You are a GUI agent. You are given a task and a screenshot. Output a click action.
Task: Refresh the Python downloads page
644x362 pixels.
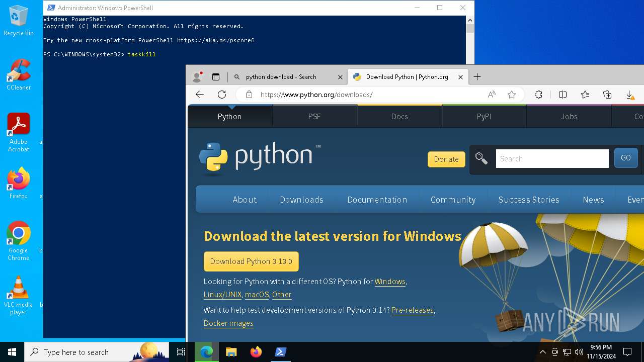[222, 95]
